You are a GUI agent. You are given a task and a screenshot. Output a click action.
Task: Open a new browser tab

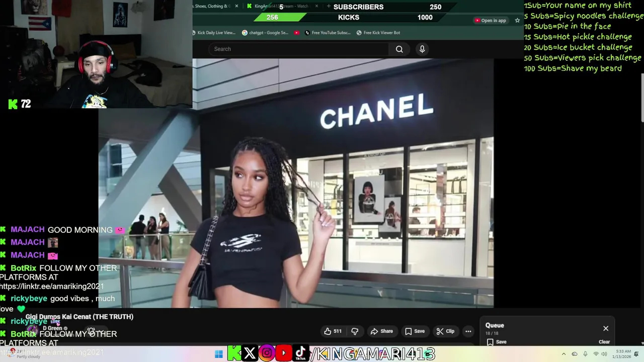[329, 6]
